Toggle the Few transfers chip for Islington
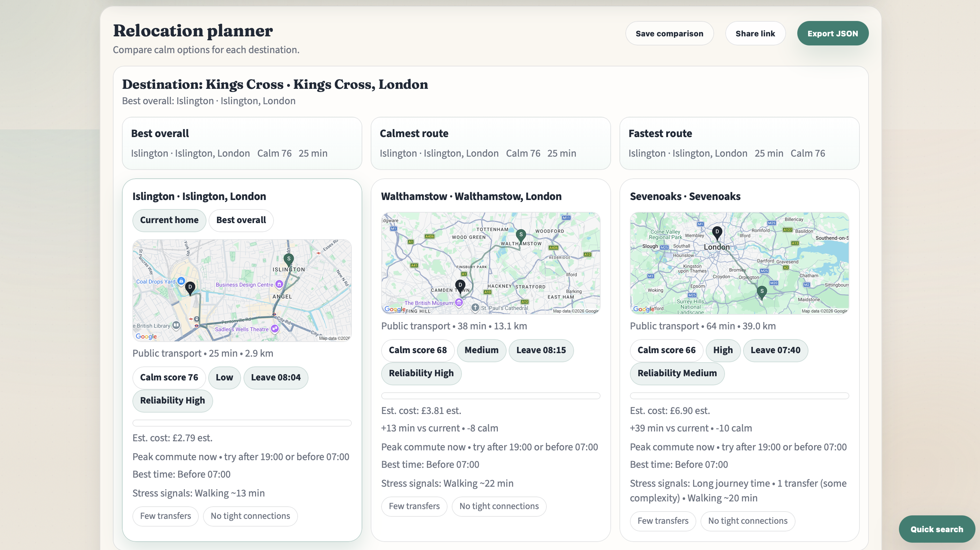Viewport: 980px width, 550px height. [x=166, y=516]
